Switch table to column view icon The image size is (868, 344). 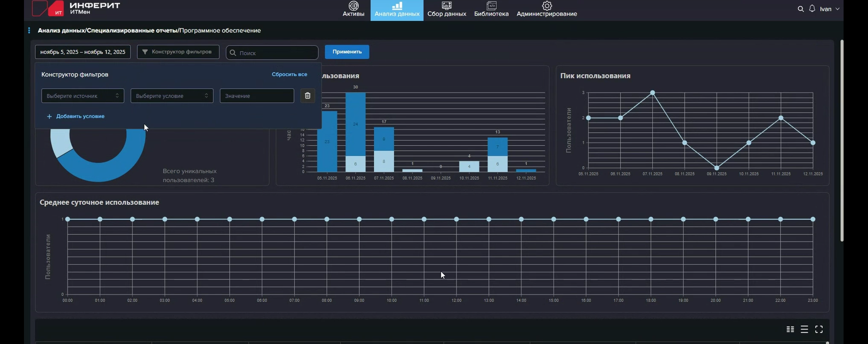pyautogui.click(x=790, y=330)
